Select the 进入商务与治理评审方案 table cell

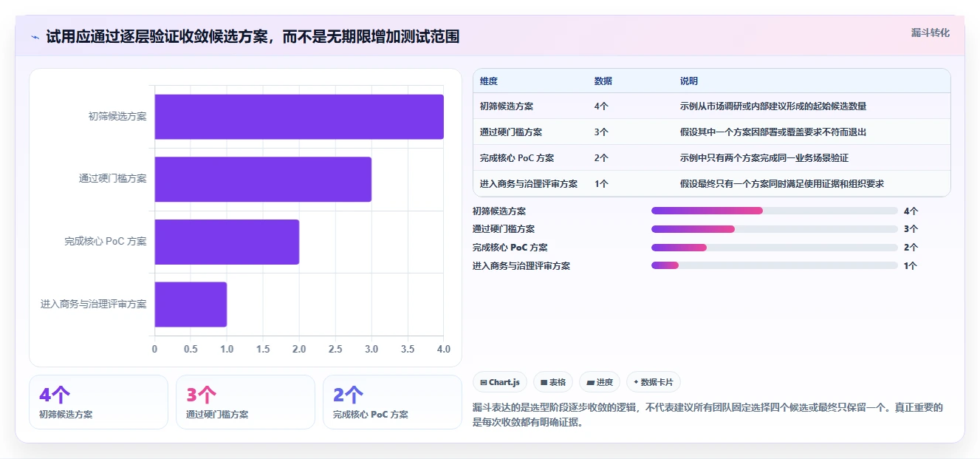[529, 184]
